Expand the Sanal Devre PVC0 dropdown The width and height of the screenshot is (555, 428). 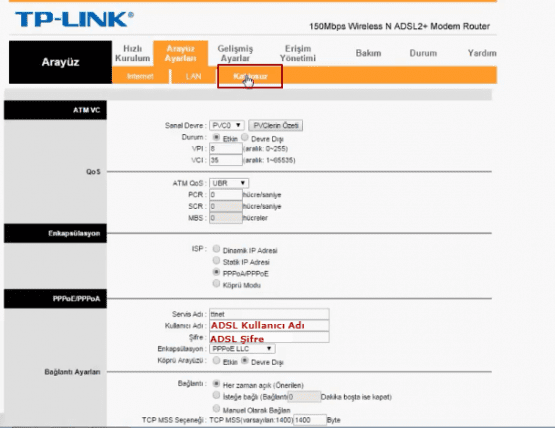tap(226, 125)
